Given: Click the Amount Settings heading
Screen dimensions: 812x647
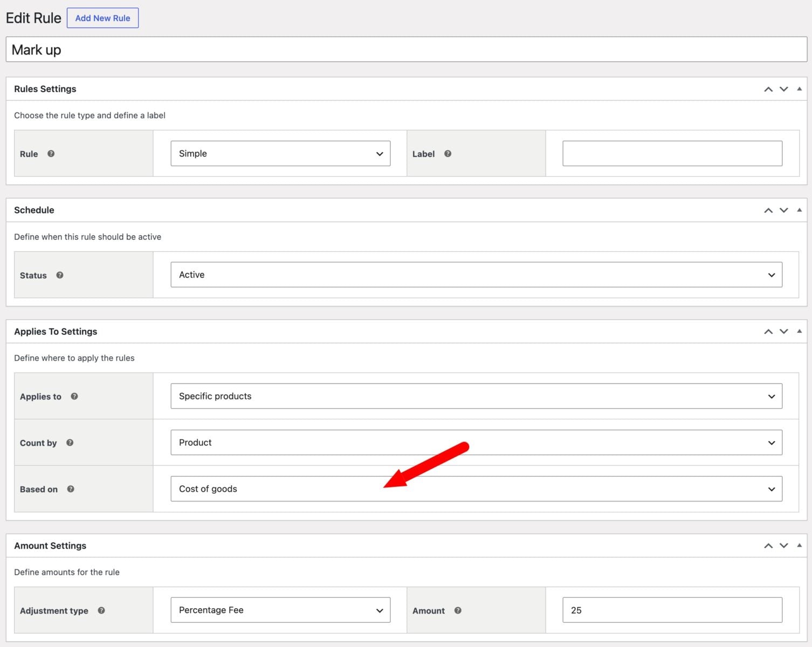Looking at the screenshot, I should 50,546.
